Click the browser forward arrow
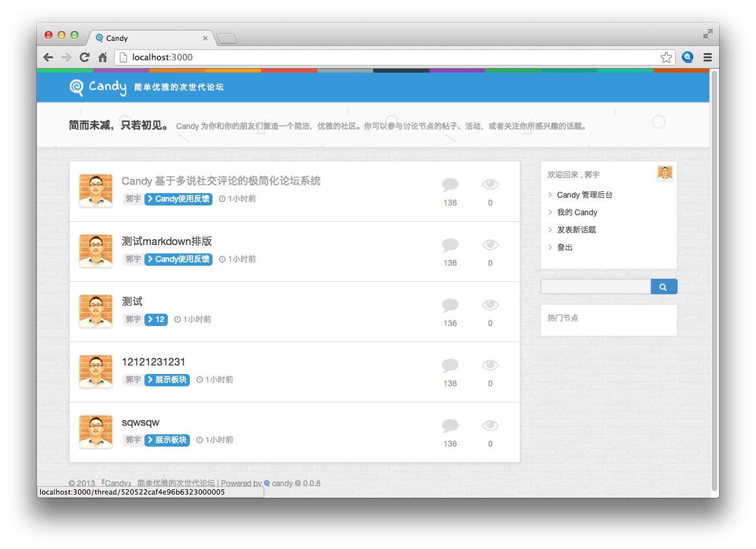756x549 pixels. (x=66, y=58)
